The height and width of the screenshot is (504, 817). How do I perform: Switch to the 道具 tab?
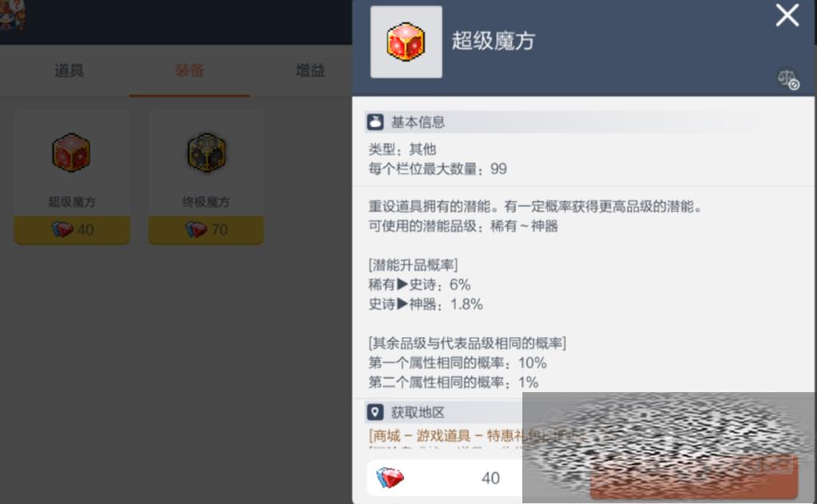pyautogui.click(x=69, y=70)
